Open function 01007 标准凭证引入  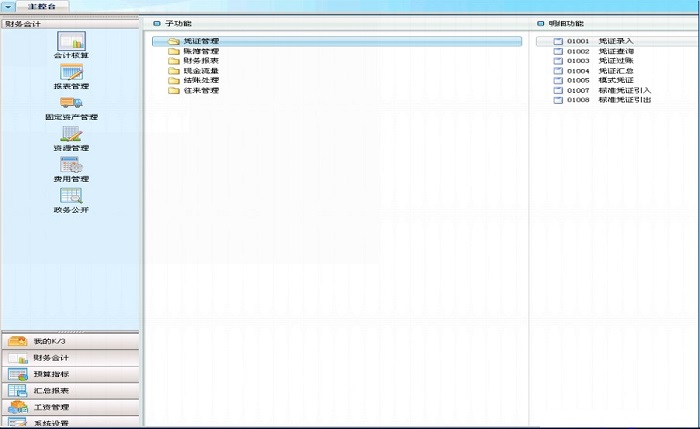pos(602,90)
